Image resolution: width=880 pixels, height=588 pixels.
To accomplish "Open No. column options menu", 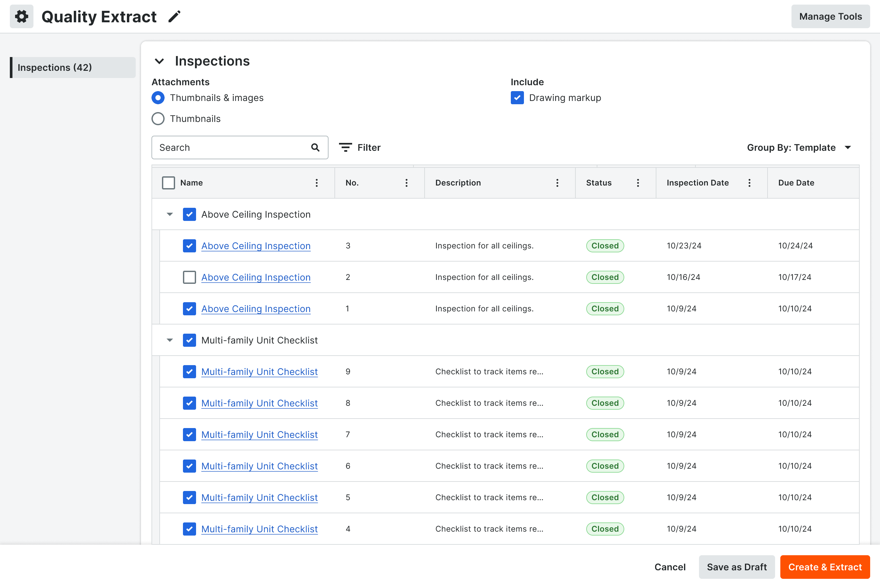I will tap(406, 183).
